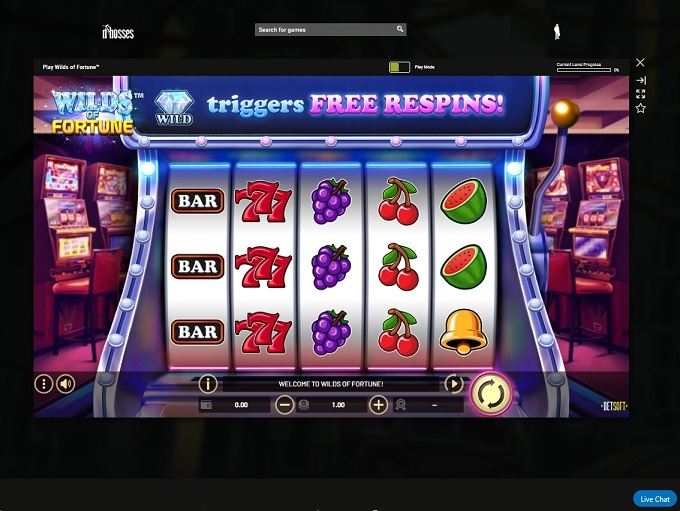Open the d'hosses casino logo home link
This screenshot has height=511, width=680.
coord(118,32)
